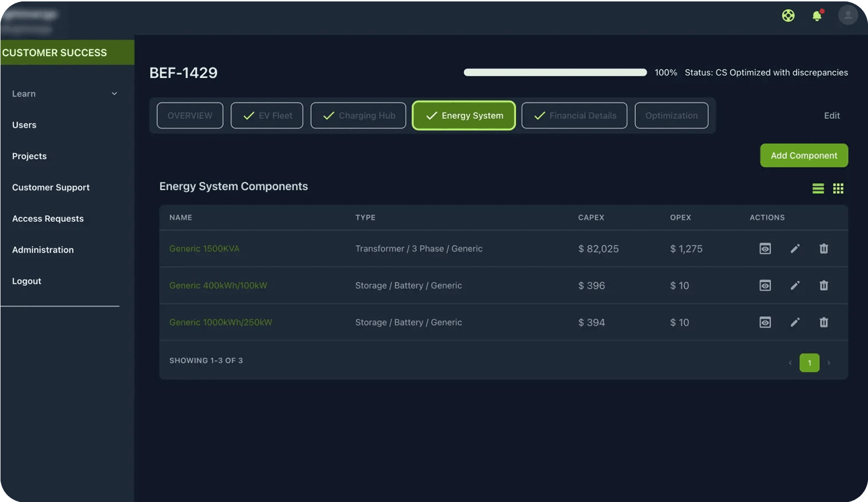Show Generic 400kWh/100kW details via eye icon
868x502 pixels.
tap(765, 285)
